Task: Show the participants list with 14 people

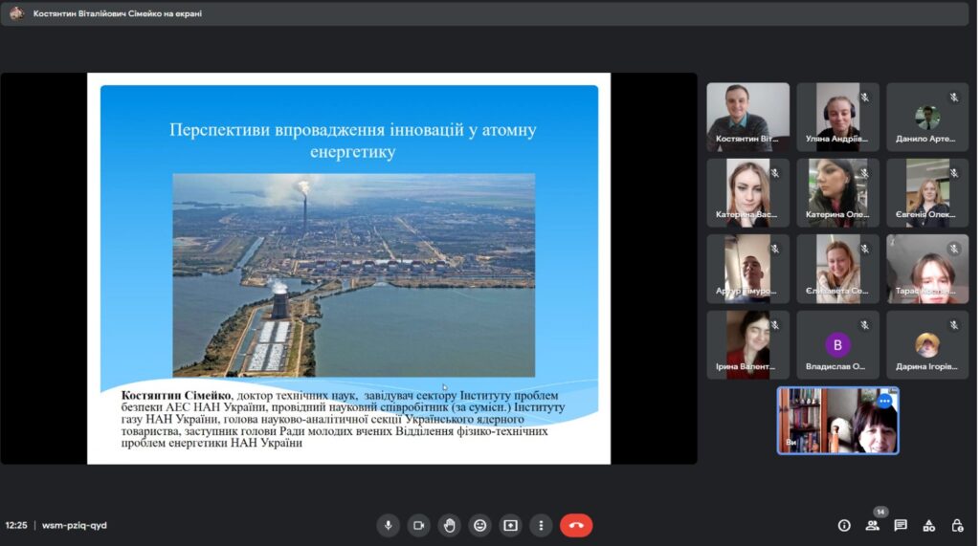Action: [872, 525]
